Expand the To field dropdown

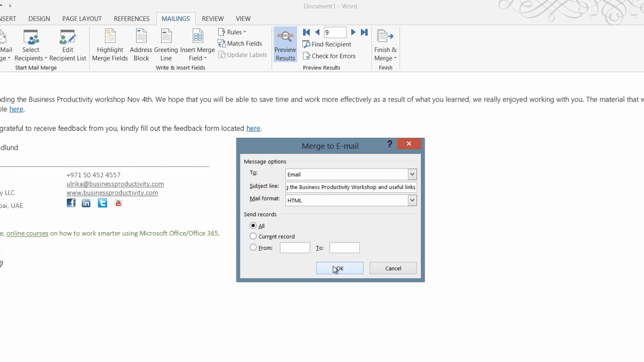pyautogui.click(x=412, y=174)
